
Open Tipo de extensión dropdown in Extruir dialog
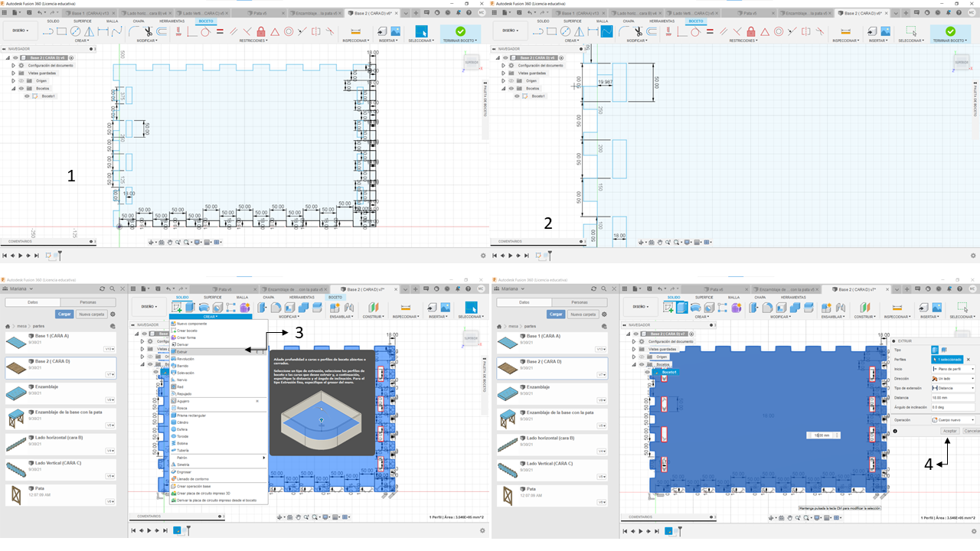[x=954, y=388]
